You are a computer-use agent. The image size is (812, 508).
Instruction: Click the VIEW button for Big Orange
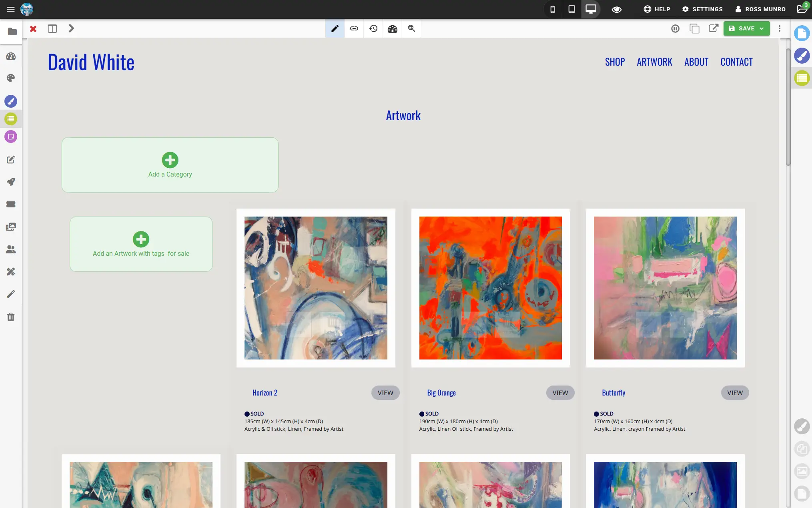tap(560, 393)
